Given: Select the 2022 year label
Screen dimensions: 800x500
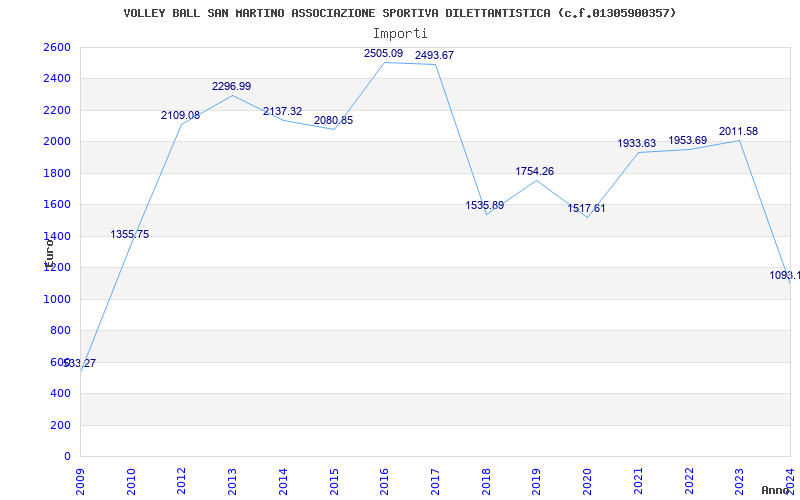Looking at the screenshot, I should (689, 482).
